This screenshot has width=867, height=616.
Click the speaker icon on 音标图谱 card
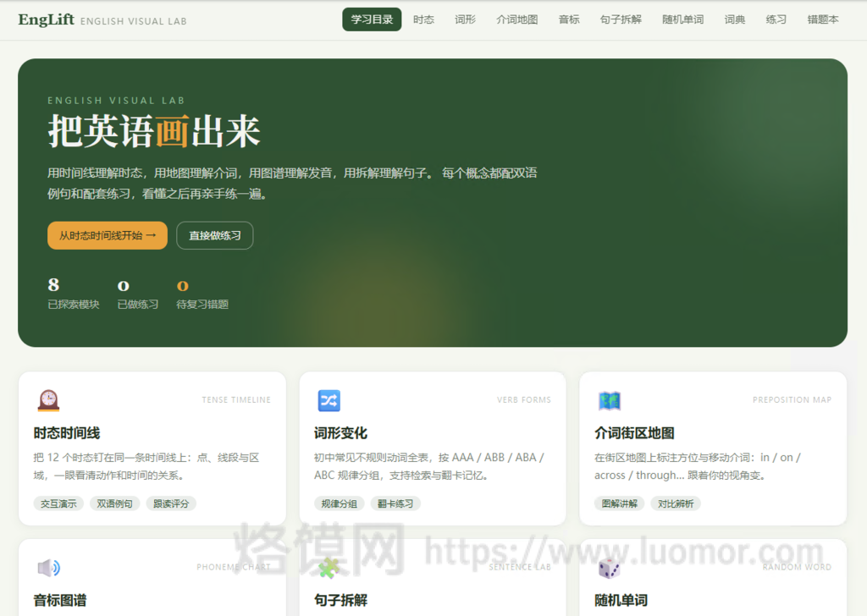[x=48, y=568]
